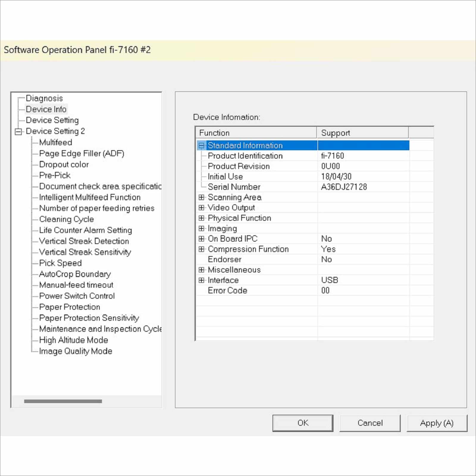Open the Pre-Pick setting
This screenshot has height=476, width=476.
tap(55, 176)
